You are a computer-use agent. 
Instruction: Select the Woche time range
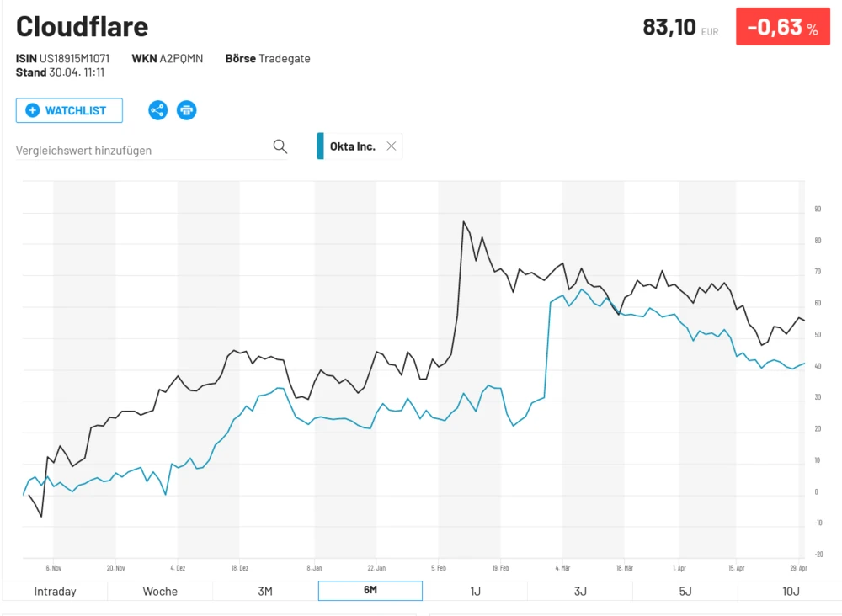pos(159,591)
